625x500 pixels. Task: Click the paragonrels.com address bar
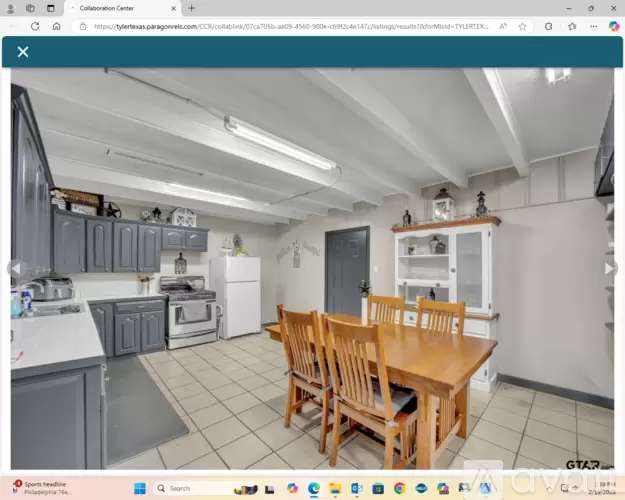291,27
